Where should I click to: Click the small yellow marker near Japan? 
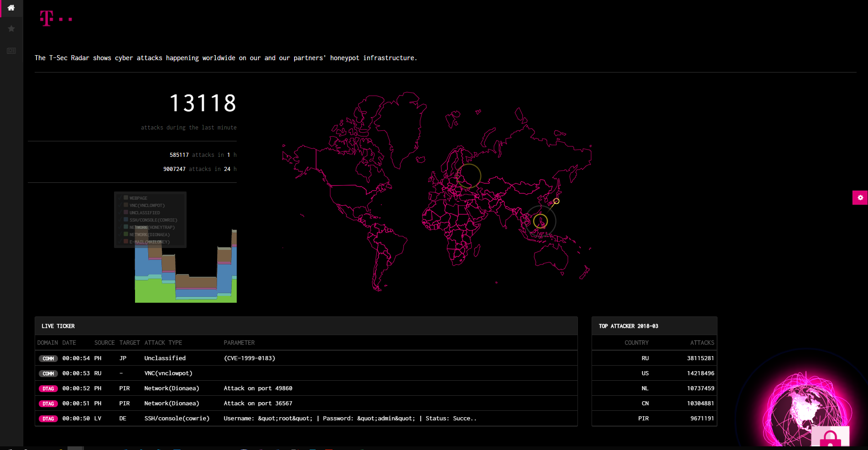click(x=556, y=201)
